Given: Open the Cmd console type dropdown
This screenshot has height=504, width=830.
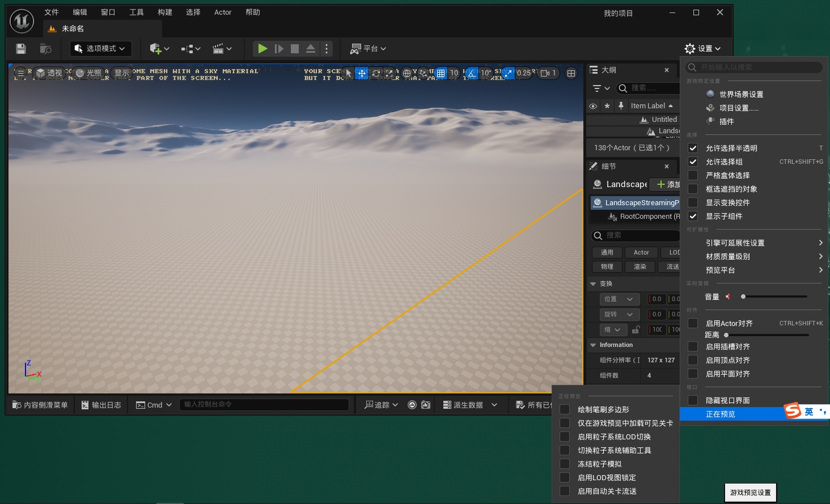Looking at the screenshot, I should point(154,405).
